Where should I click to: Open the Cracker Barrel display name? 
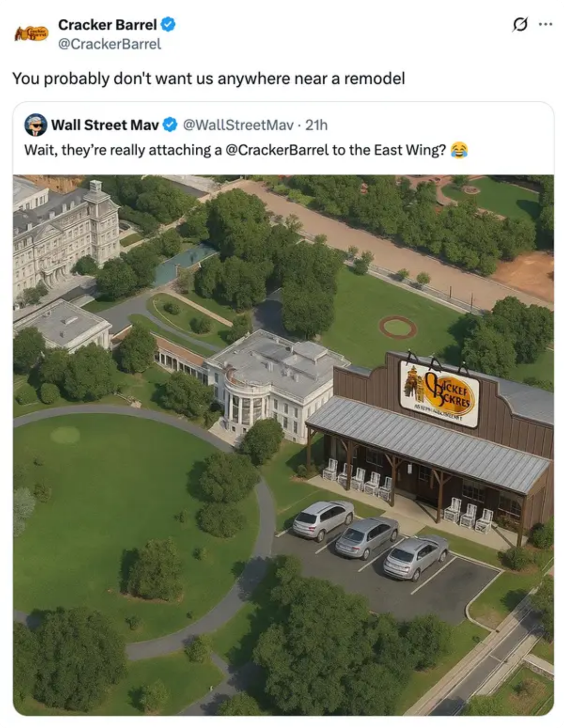tap(107, 24)
